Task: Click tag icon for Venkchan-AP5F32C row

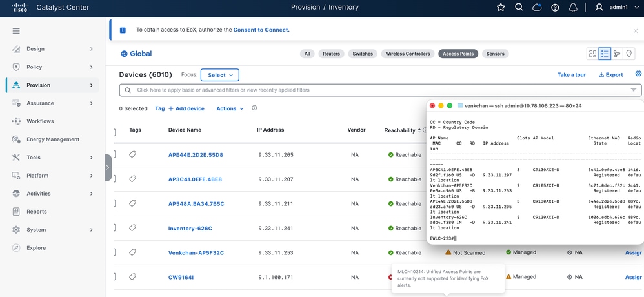Action: tap(132, 252)
